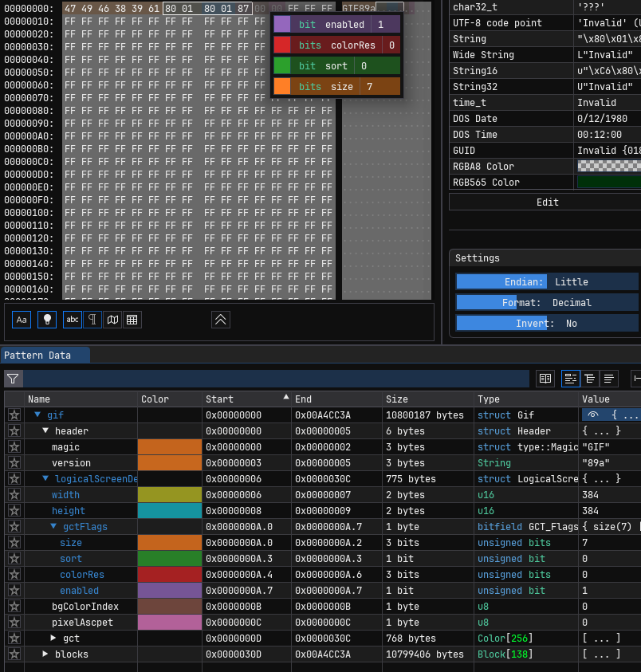Click the pattern filter input field
641x672 pixels.
277,379
